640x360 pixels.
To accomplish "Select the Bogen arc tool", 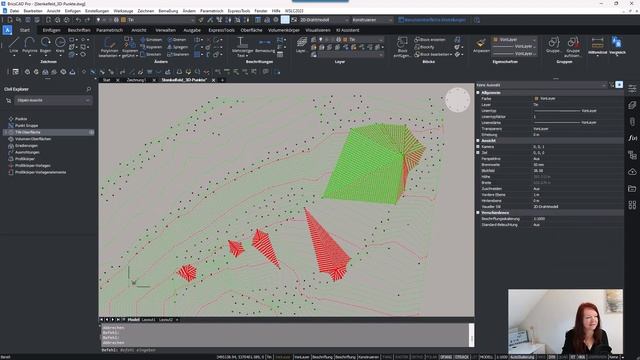I will (45, 45).
